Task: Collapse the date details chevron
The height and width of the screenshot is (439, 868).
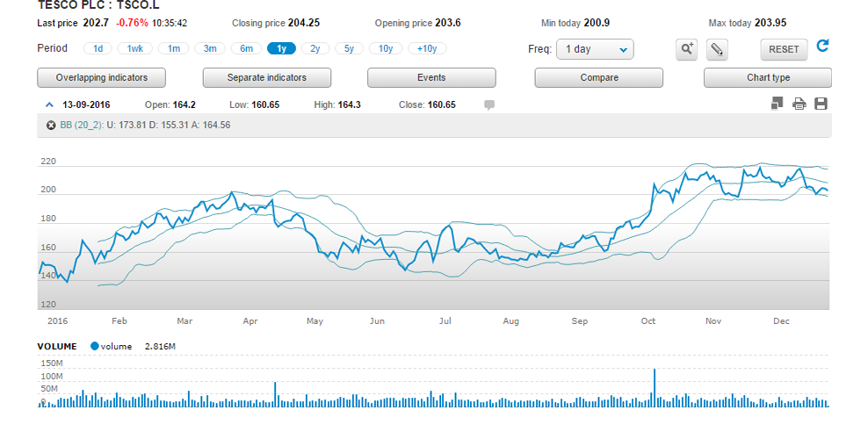Action: 49,104
